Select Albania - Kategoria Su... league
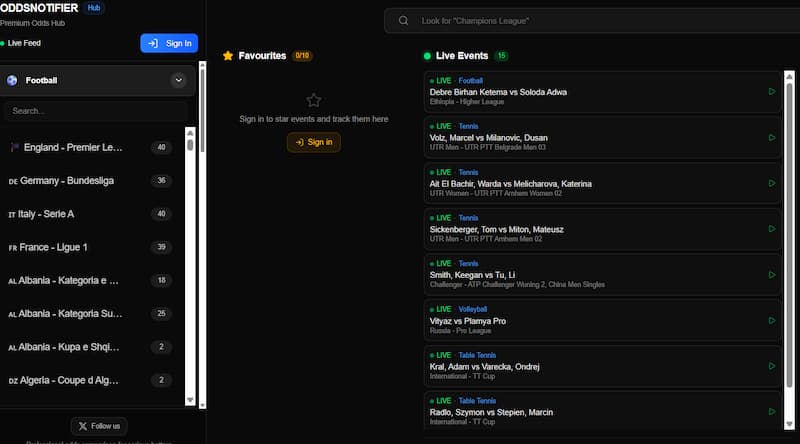 tap(92, 313)
